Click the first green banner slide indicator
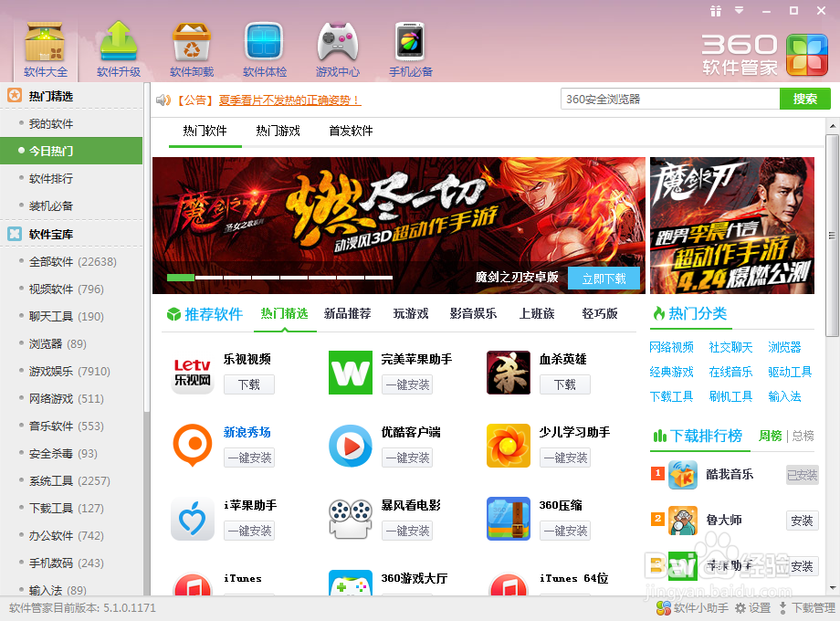The height and width of the screenshot is (621, 840). click(181, 278)
